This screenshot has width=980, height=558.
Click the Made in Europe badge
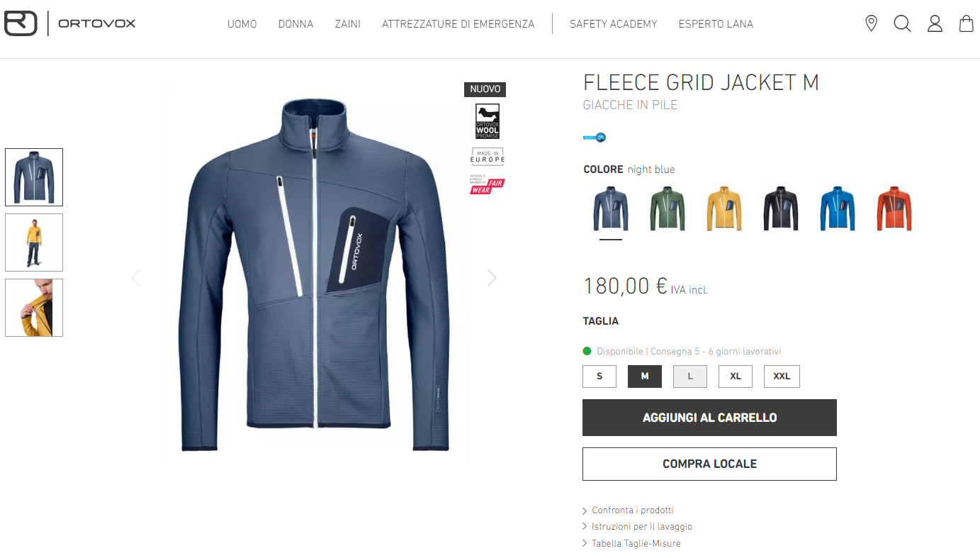[x=488, y=156]
